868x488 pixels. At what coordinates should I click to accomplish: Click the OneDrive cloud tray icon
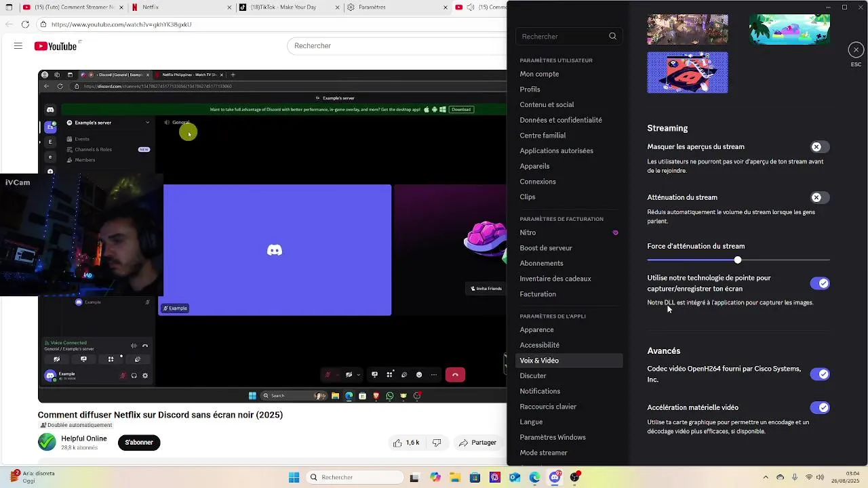[780, 477]
